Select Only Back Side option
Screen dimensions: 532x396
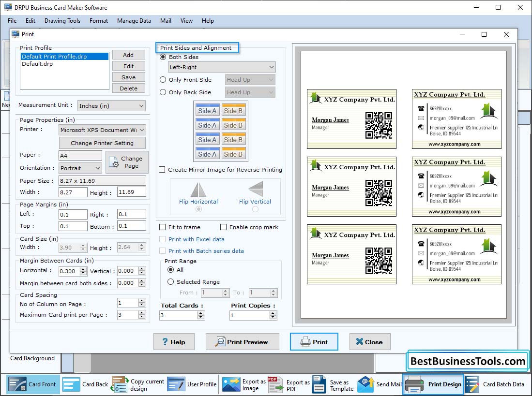[x=163, y=92]
